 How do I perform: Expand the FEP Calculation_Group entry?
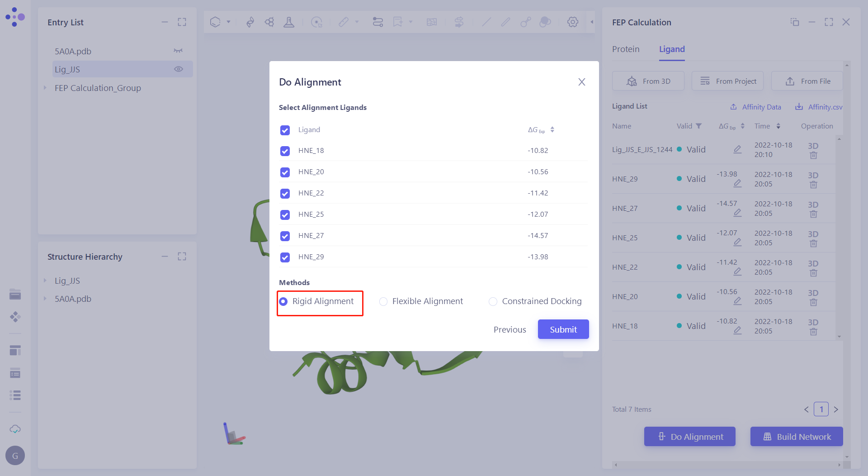tap(45, 88)
